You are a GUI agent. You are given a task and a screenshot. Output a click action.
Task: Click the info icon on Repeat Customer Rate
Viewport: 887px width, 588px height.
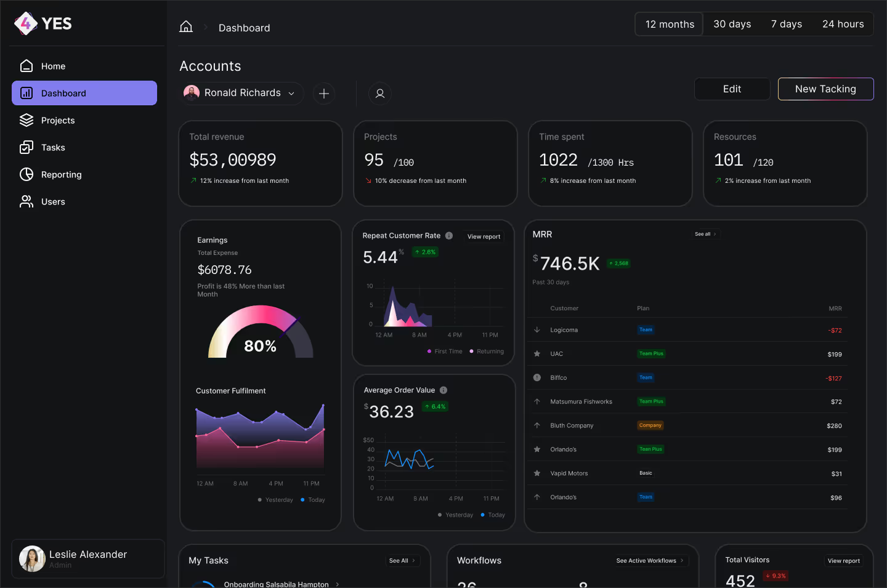(448, 235)
